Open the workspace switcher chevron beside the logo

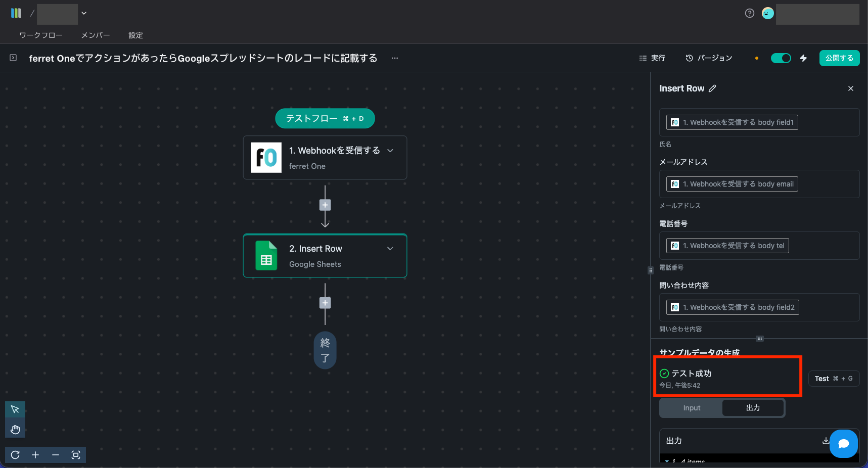tap(84, 13)
